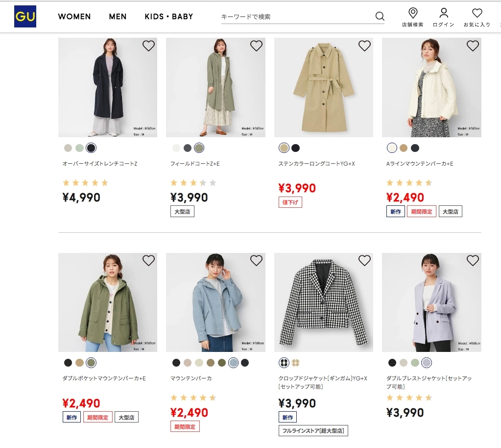Click the GU logo
This screenshot has height=448, width=501.
(25, 16)
